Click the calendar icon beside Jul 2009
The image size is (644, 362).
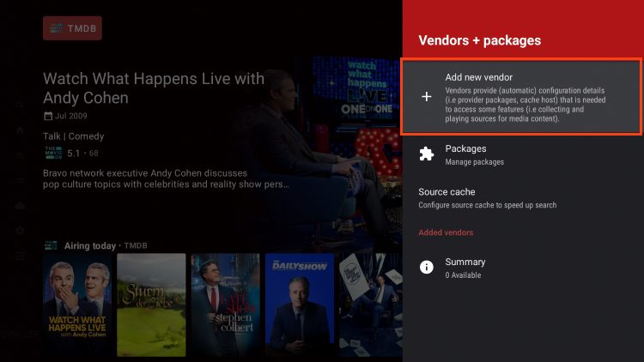[48, 116]
